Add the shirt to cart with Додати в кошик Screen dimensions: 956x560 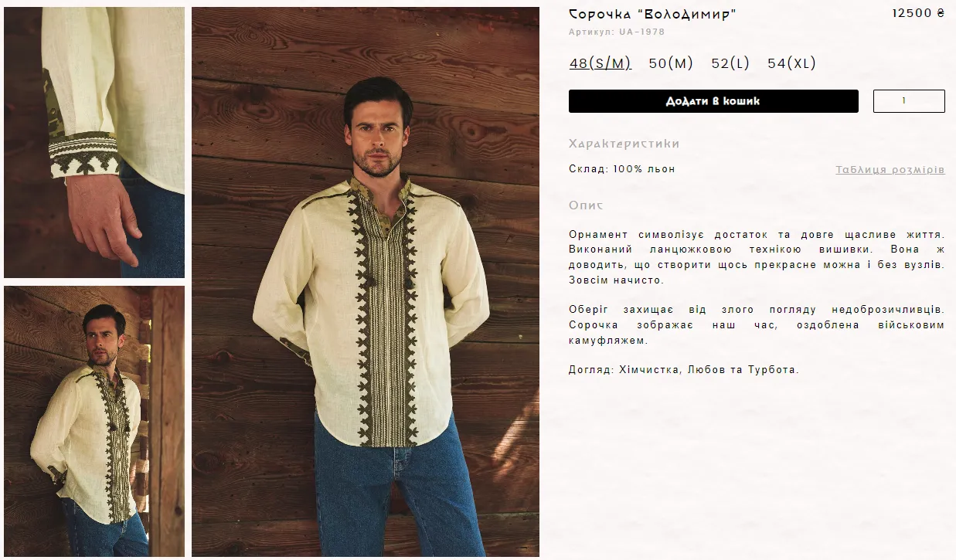713,101
